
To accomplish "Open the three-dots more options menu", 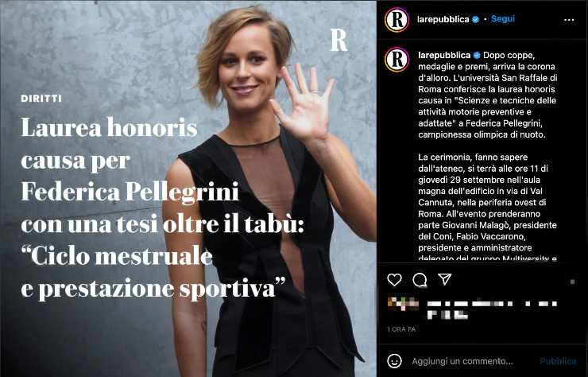I will tap(569, 20).
